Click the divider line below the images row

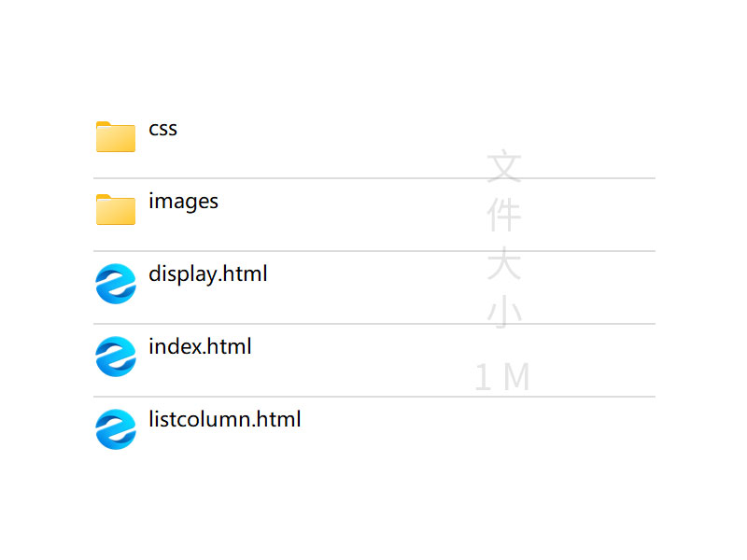pyautogui.click(x=373, y=251)
